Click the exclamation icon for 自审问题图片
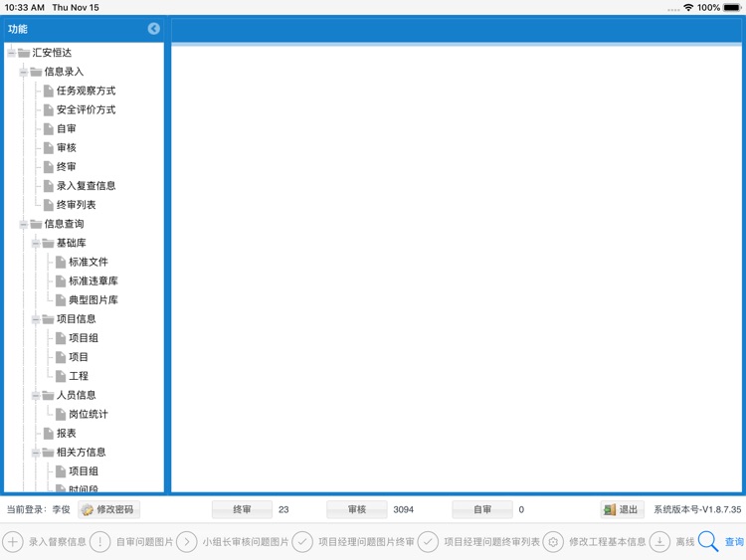 point(99,542)
